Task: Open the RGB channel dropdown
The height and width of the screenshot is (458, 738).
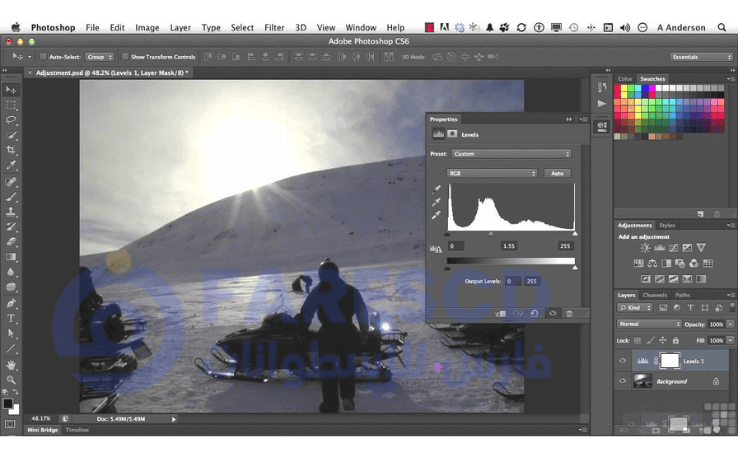Action: [492, 173]
